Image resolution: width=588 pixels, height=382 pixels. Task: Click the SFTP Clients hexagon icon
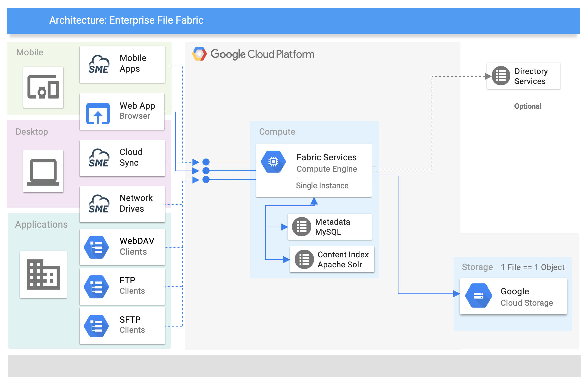click(96, 326)
